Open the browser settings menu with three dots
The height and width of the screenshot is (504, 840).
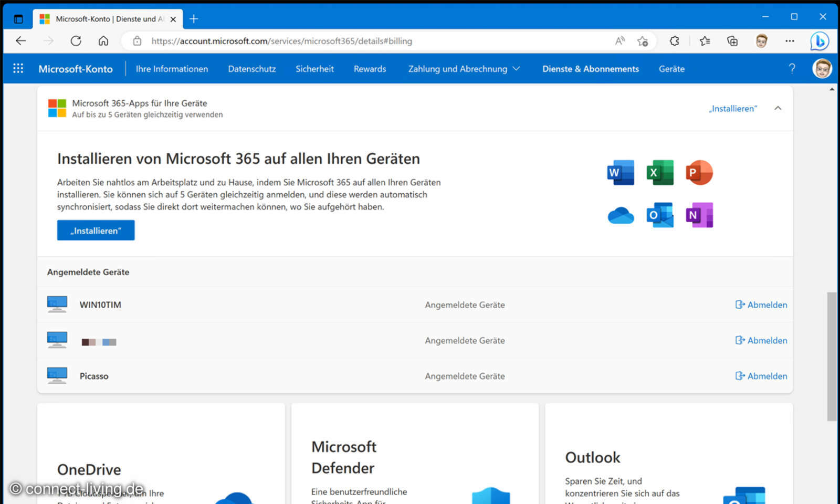(790, 41)
